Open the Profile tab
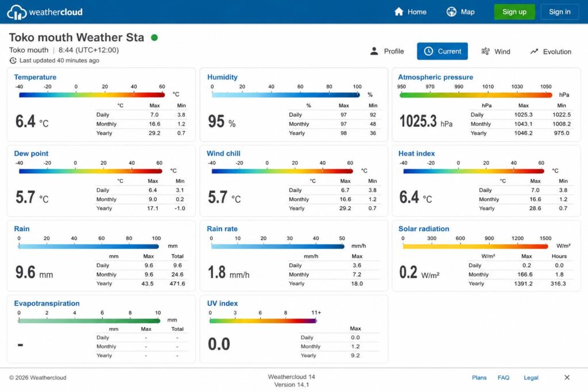588x392 pixels. (386, 51)
